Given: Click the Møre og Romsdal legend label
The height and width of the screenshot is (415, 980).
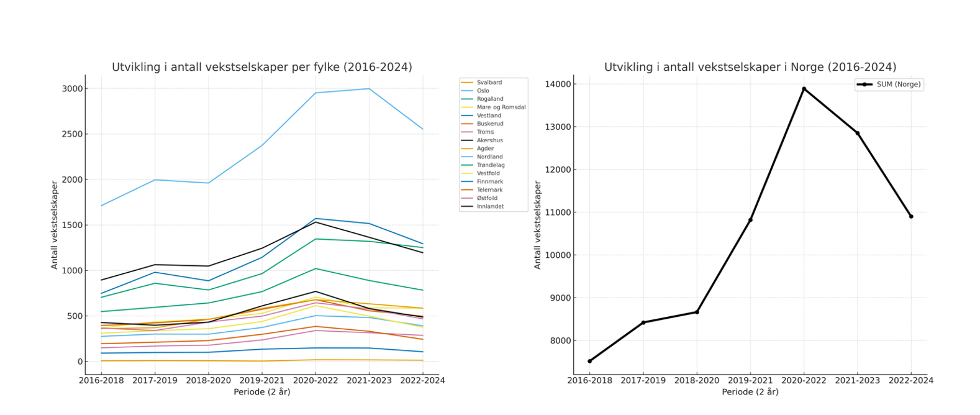Looking at the screenshot, I should tap(501, 107).
